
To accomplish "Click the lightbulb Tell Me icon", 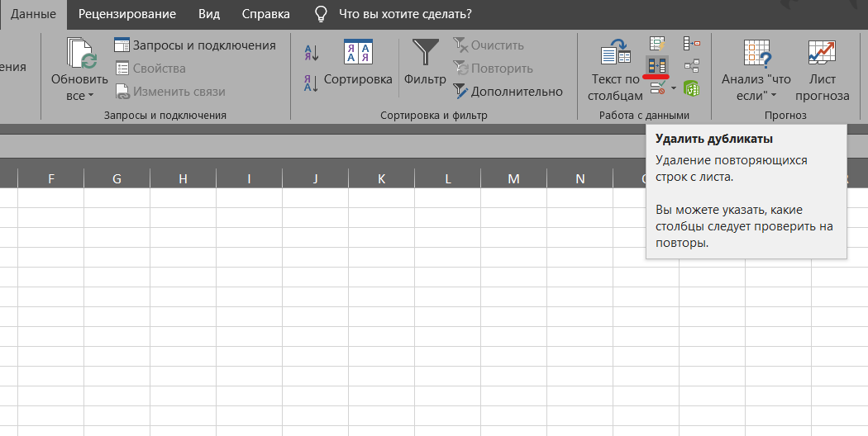I will click(x=321, y=14).
